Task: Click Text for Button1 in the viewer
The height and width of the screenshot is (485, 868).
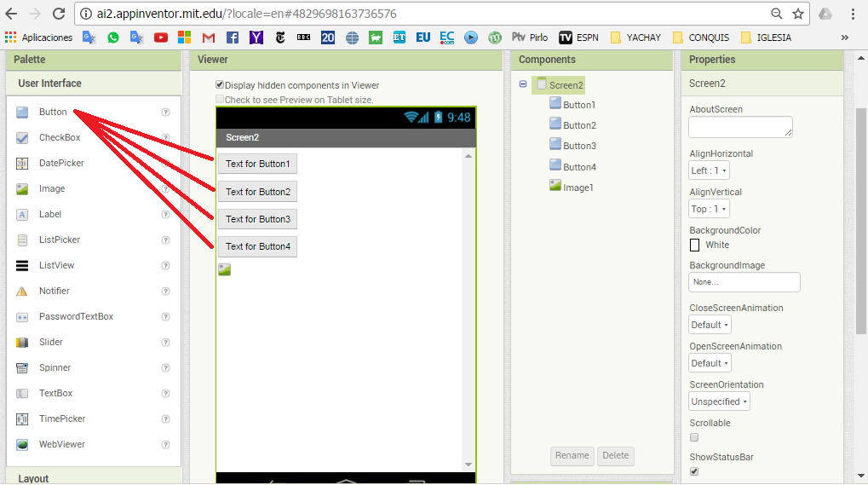Action: coord(257,164)
